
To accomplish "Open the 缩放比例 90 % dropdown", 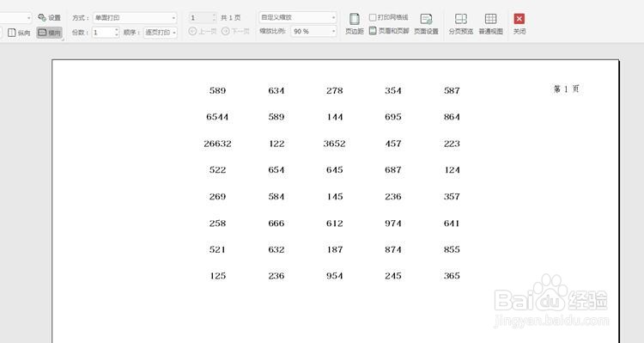I will 313,31.
